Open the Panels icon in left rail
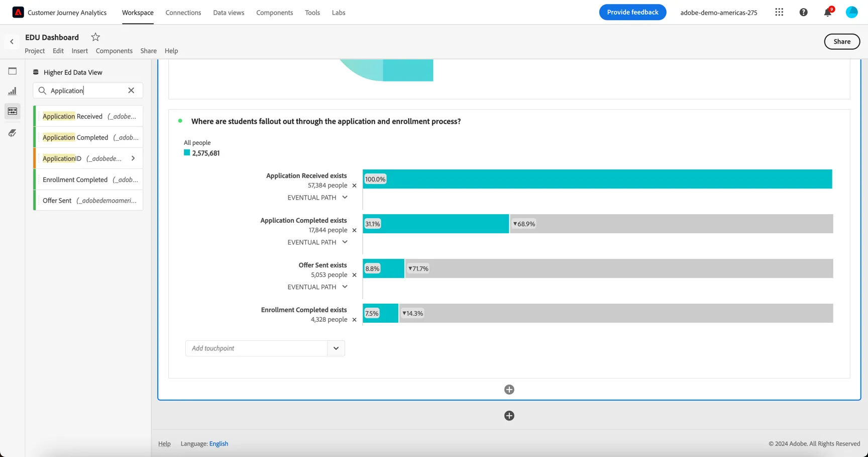The width and height of the screenshot is (868, 457). pos(13,71)
